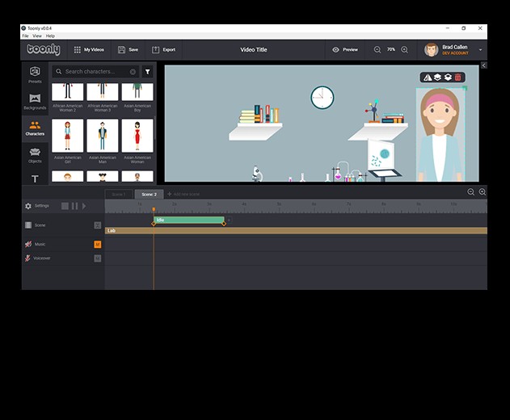Select the Asian American Woman character
This screenshot has height=420, width=510.
click(x=137, y=136)
